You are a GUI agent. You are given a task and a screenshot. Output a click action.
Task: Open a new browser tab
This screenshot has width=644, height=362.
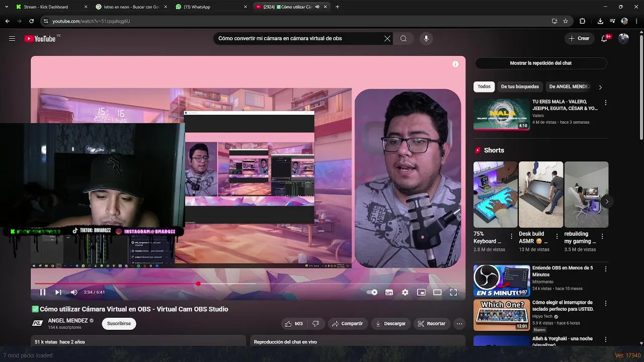(337, 7)
